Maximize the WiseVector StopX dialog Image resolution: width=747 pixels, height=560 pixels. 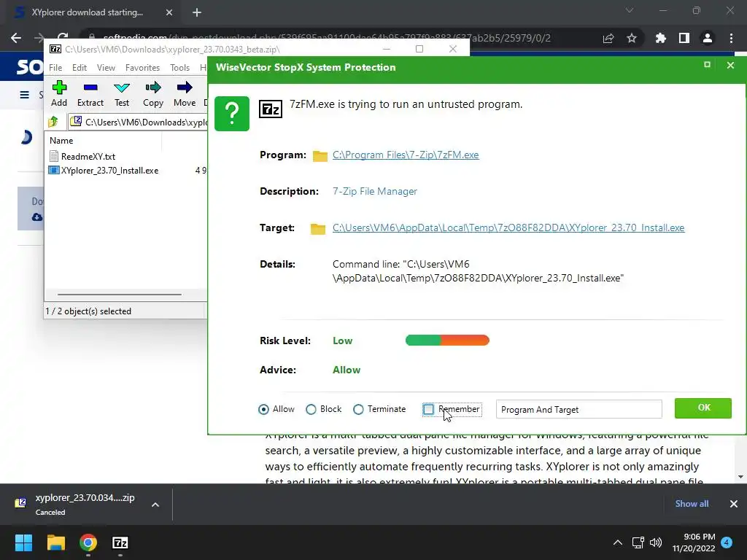pyautogui.click(x=707, y=65)
